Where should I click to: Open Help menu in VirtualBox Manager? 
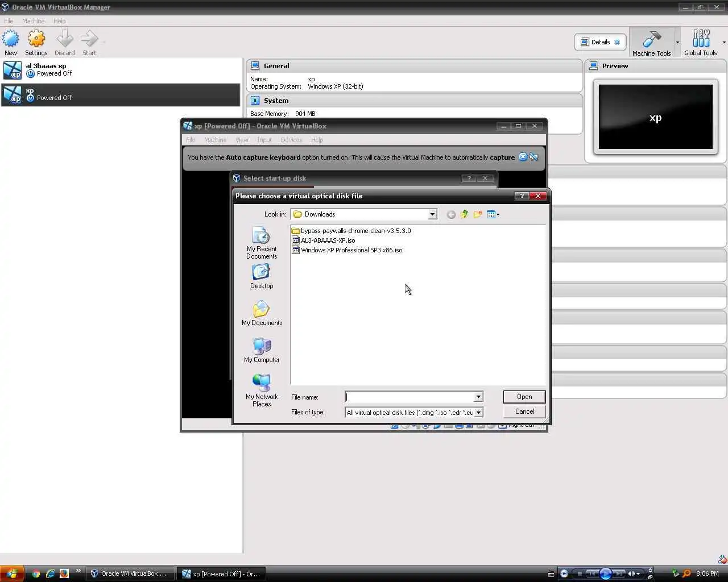coord(60,21)
